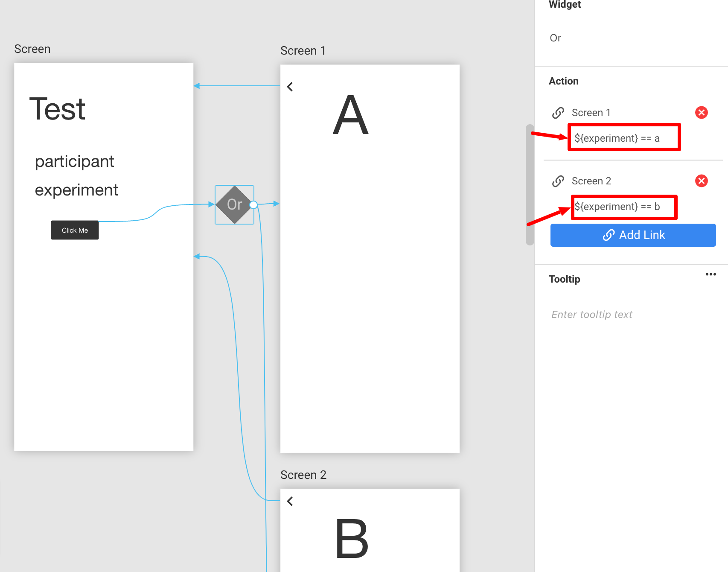
Task: Click the chain icon inside Add Link button
Action: [x=609, y=235]
